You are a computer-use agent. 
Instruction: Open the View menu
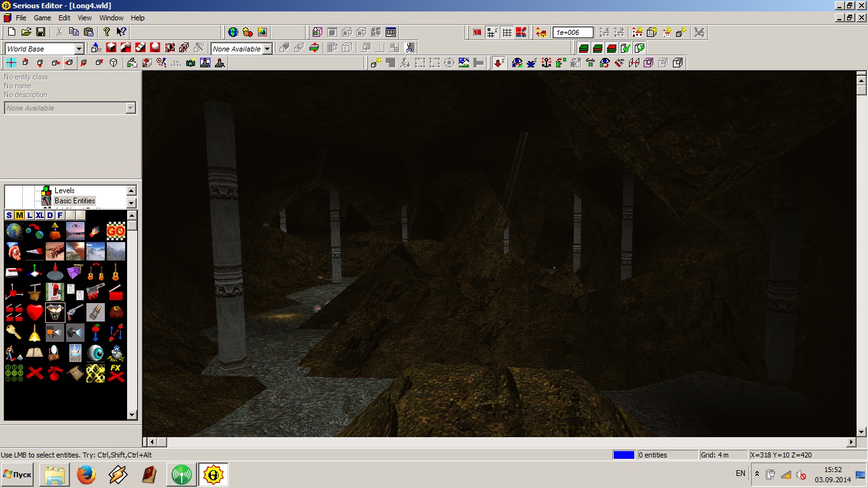(85, 18)
